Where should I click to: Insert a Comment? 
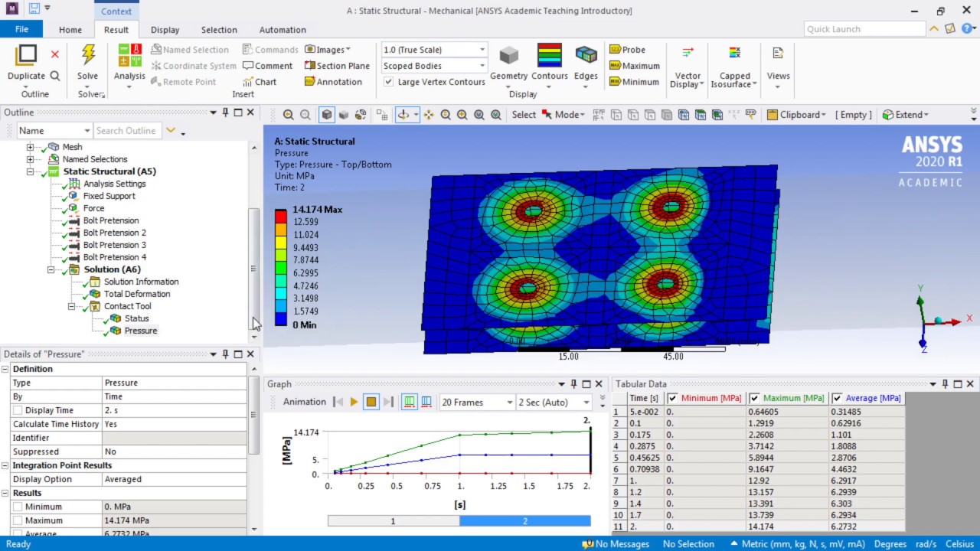coord(267,66)
